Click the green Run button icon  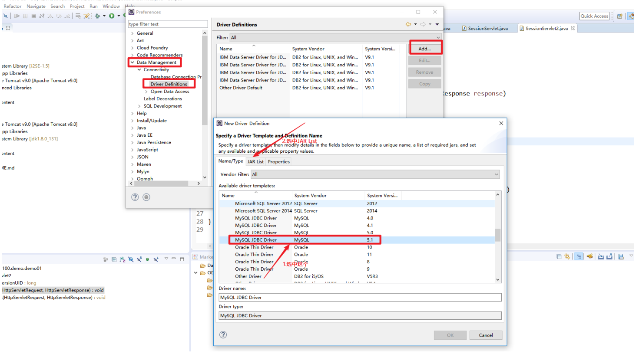click(112, 16)
